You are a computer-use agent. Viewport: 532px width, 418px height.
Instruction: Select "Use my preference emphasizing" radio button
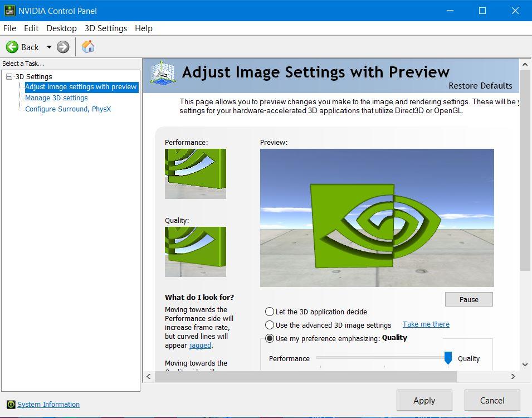point(270,338)
